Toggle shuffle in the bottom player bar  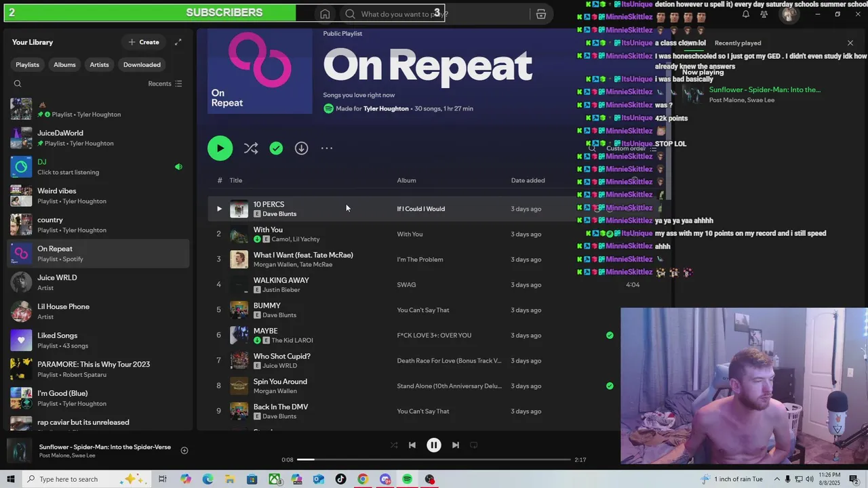[394, 445]
